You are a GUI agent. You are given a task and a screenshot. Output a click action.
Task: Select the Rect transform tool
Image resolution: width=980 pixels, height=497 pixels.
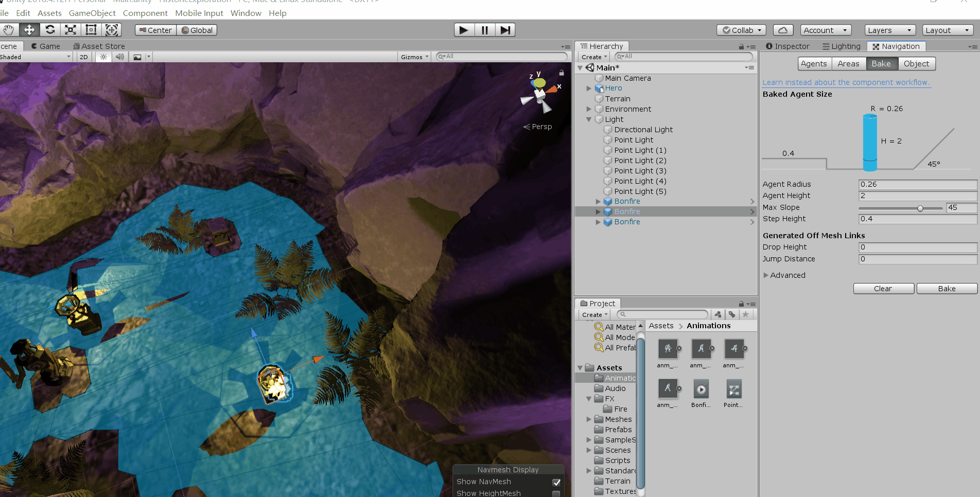click(91, 29)
